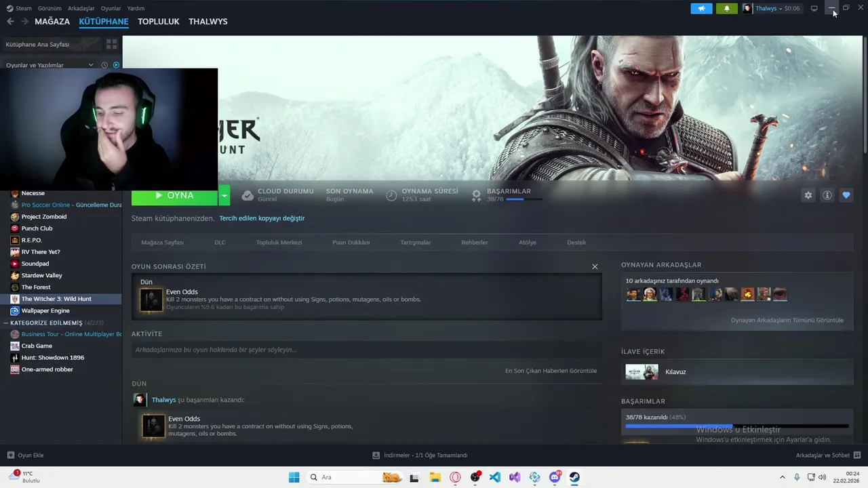Open İndirmeler downloads status
The width and height of the screenshot is (868, 488).
pyautogui.click(x=420, y=455)
